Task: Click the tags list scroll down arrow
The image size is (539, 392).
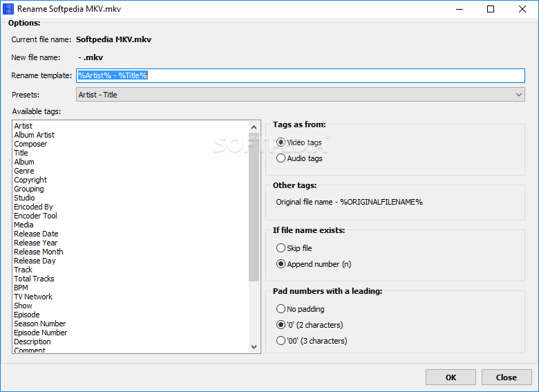Action: tap(254, 346)
